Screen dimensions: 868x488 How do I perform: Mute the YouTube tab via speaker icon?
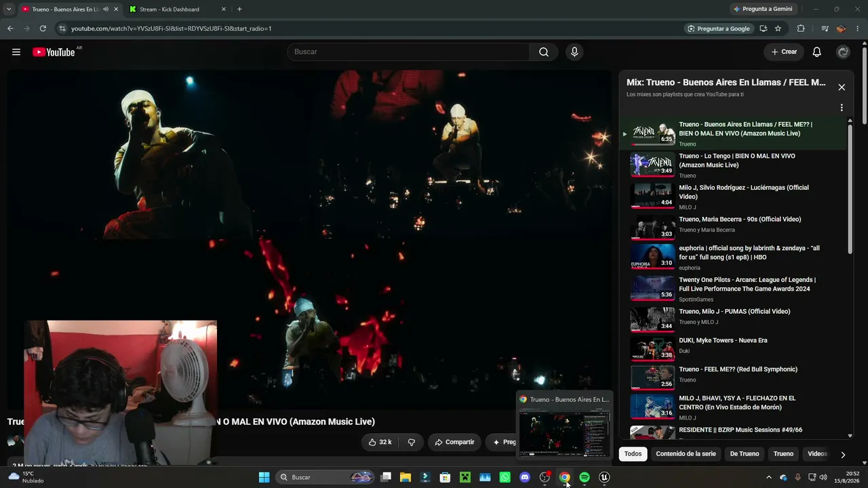point(105,9)
